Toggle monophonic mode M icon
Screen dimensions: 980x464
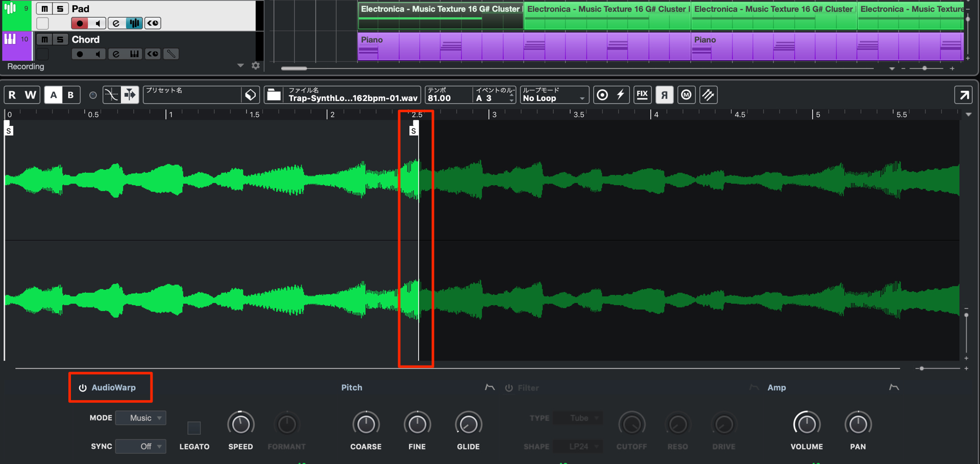point(687,95)
